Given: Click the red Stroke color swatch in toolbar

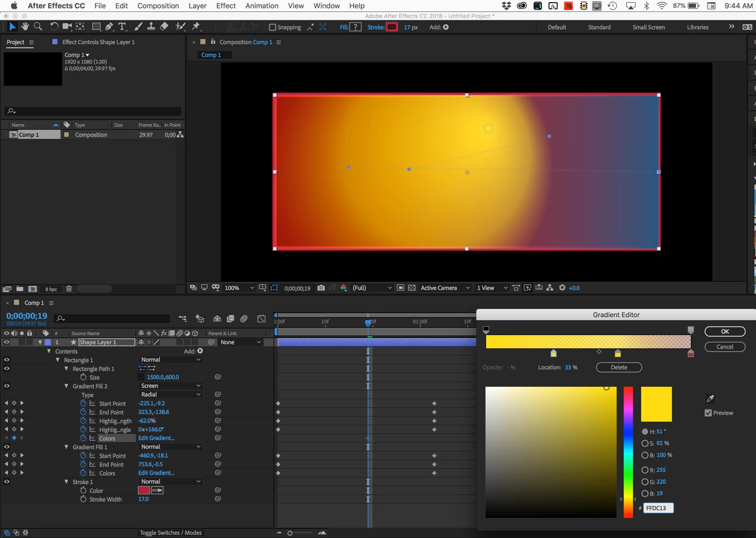Looking at the screenshot, I should (392, 27).
